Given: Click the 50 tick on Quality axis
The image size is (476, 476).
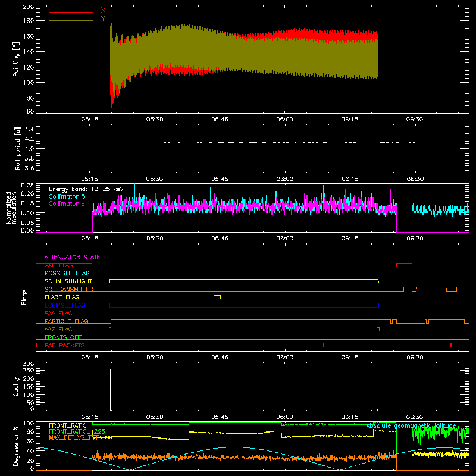Looking at the screenshot, I should pos(30,403).
